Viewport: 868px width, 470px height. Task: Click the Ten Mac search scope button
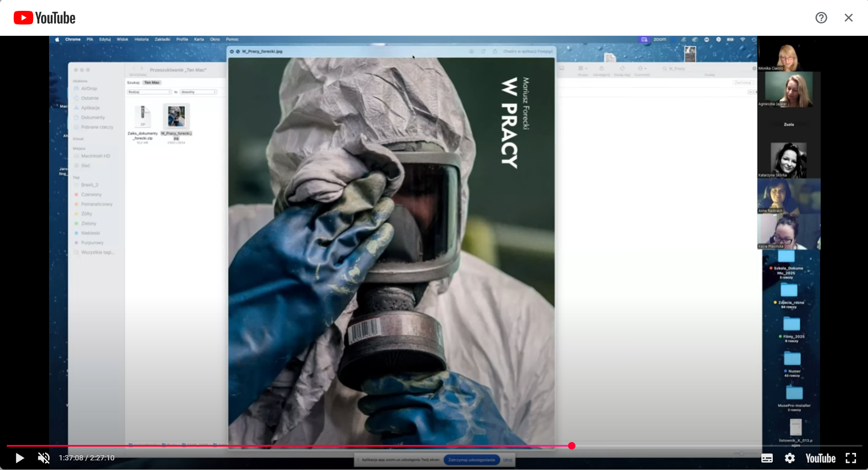coord(152,83)
